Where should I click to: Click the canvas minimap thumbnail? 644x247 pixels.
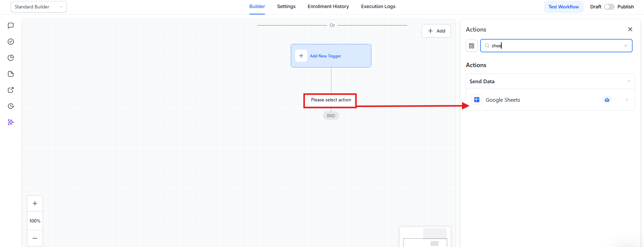pyautogui.click(x=425, y=237)
